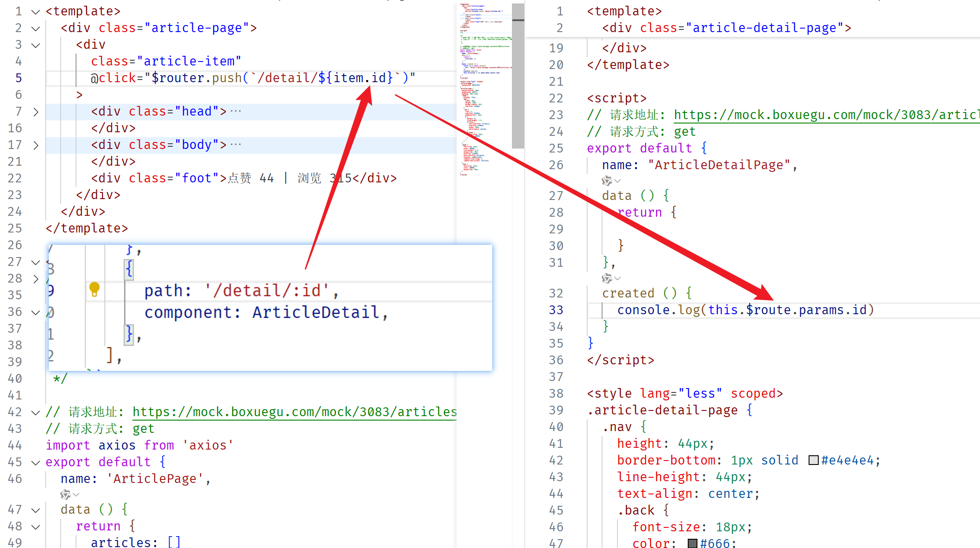Open dropdown arrow beside AI icon above right data()
This screenshot has height=548, width=980.
click(617, 181)
